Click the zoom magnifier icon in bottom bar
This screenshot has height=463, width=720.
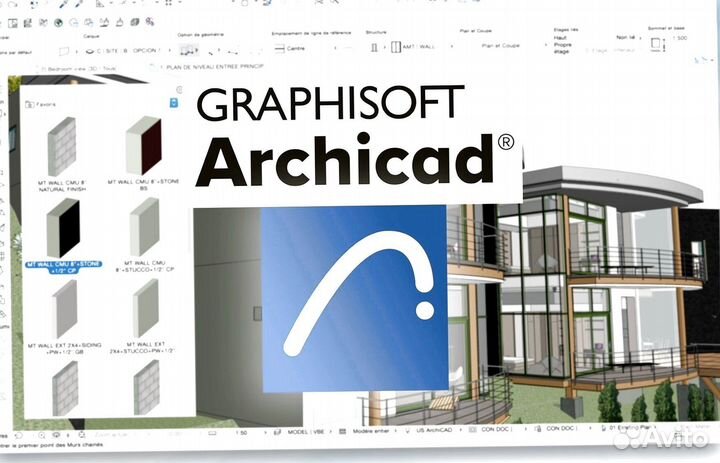pos(42,435)
